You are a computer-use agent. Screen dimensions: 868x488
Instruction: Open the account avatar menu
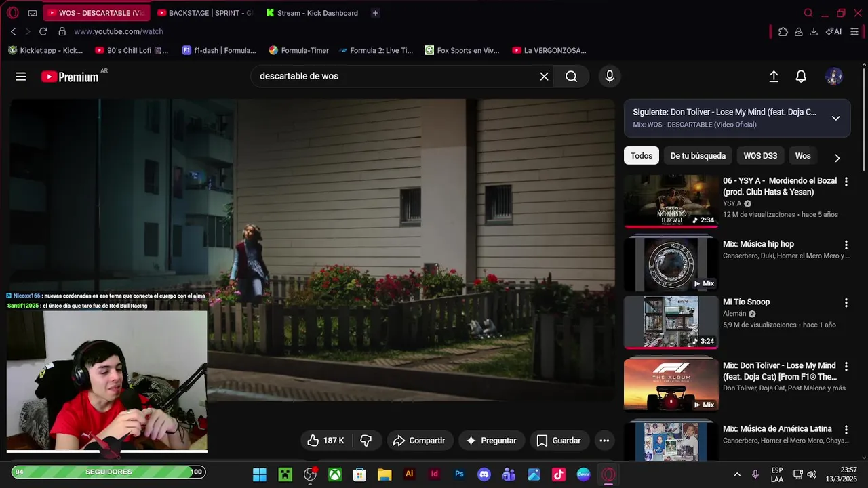tap(834, 77)
